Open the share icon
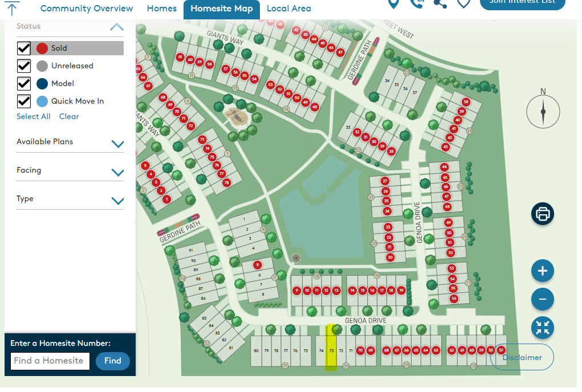This screenshot has height=392, width=582. click(x=440, y=4)
